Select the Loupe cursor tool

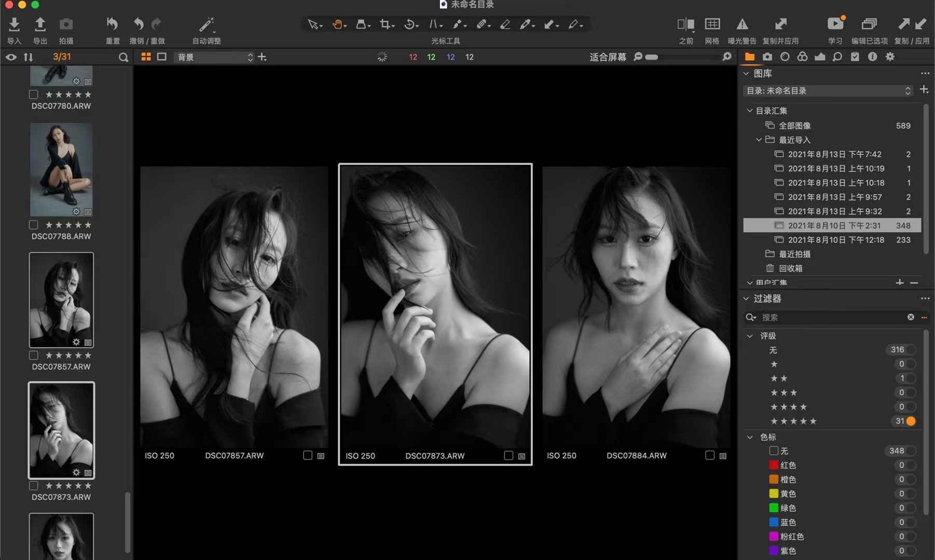pyautogui.click(x=363, y=24)
